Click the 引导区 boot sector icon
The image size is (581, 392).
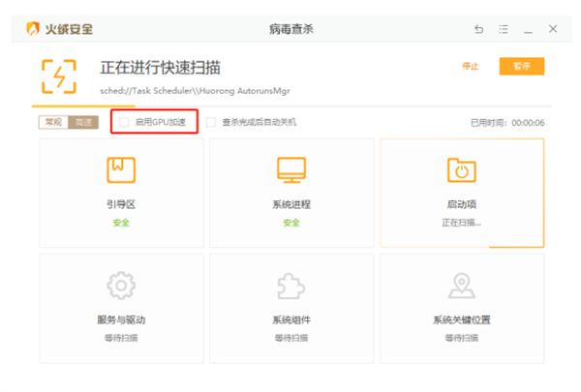click(x=121, y=170)
